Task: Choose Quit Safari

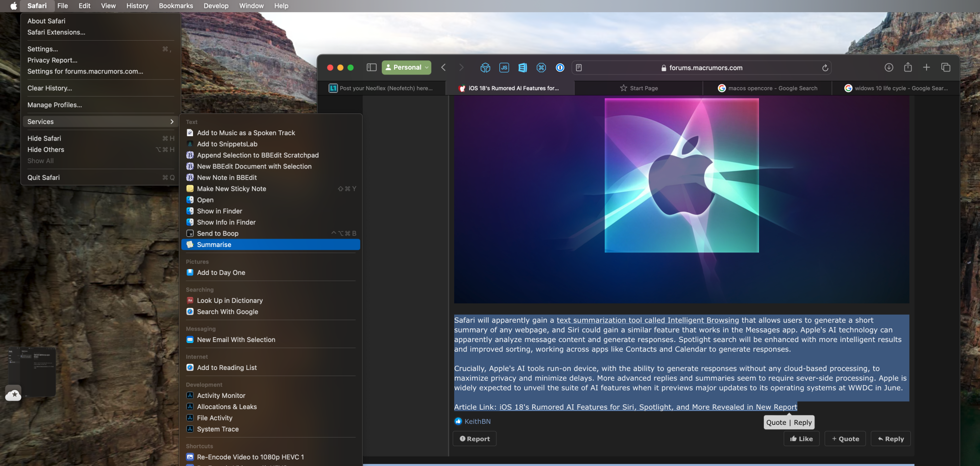Action: [x=100, y=177]
